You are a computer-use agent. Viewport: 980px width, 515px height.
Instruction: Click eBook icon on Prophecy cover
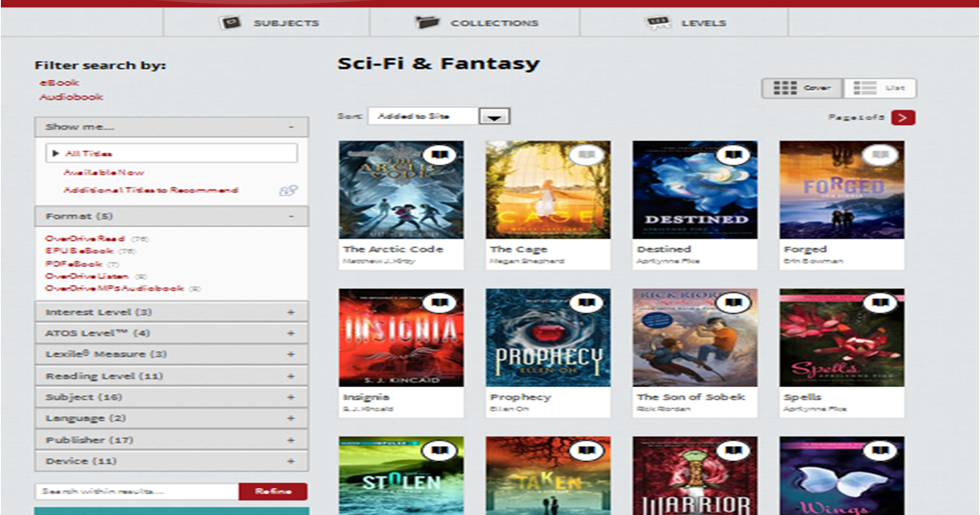point(587,303)
